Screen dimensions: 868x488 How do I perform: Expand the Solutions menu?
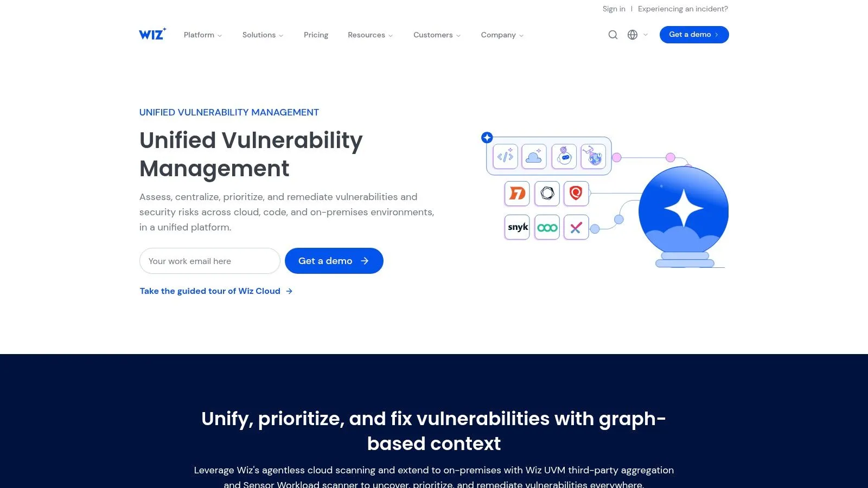(263, 35)
